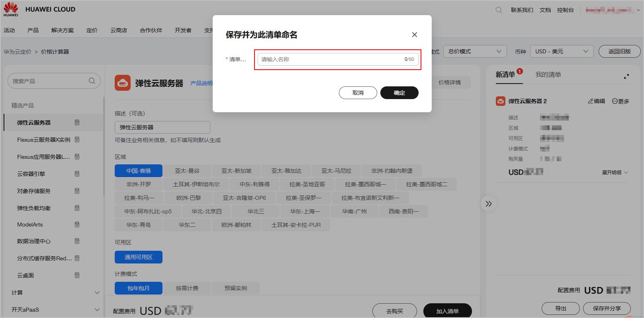Click calculator icon beside Flexus云服务器X实例
Viewport: 644px width, 318px height.
(x=77, y=140)
